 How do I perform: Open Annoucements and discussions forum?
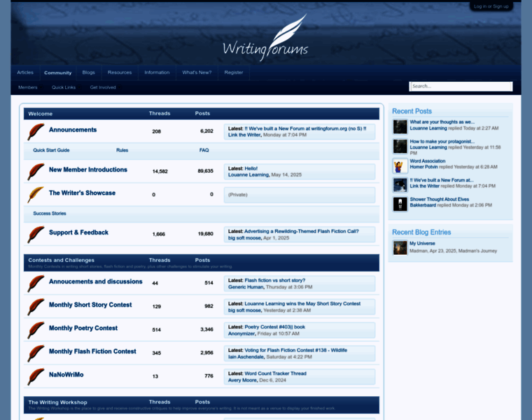[x=95, y=281]
